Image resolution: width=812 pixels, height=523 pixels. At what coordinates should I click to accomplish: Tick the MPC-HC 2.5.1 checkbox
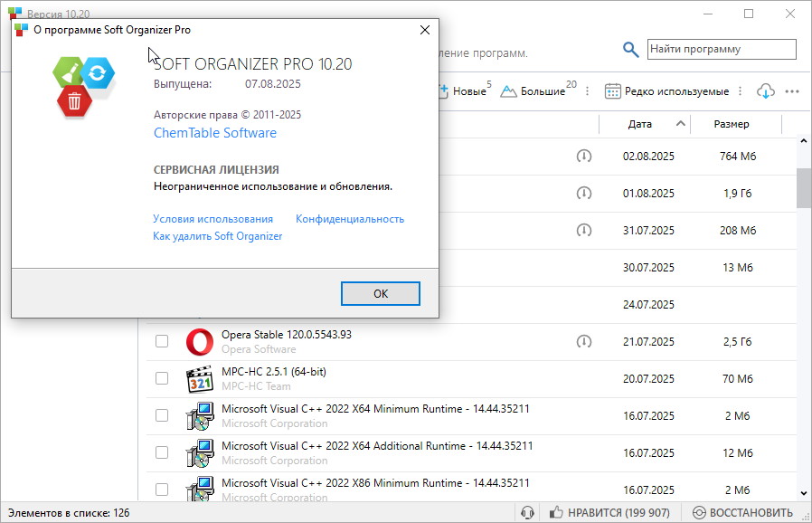coord(162,378)
